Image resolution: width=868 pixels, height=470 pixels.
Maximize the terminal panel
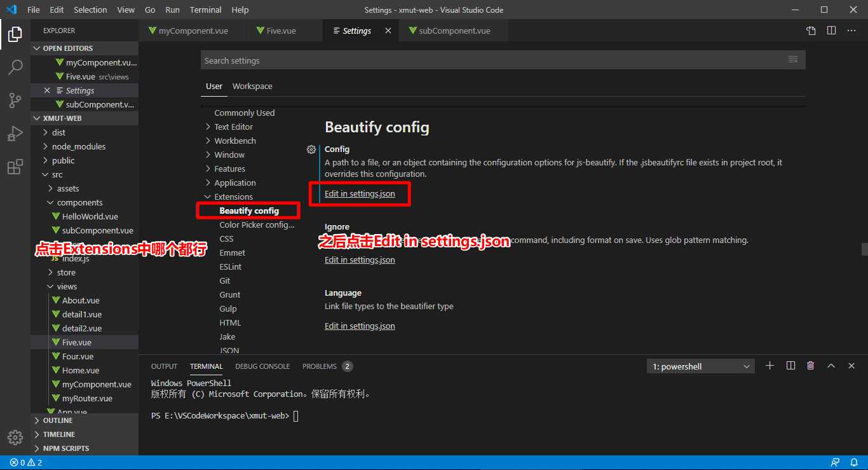coord(831,366)
